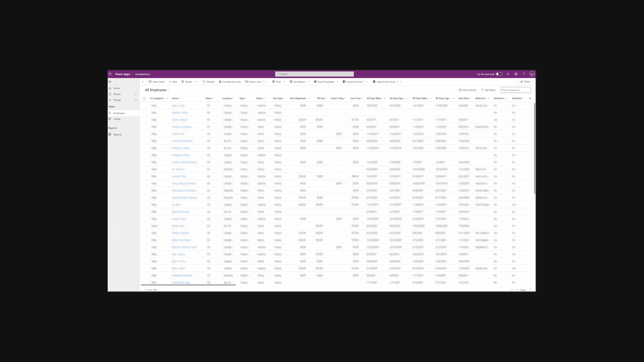Open Edit filters funnel option

[488, 90]
